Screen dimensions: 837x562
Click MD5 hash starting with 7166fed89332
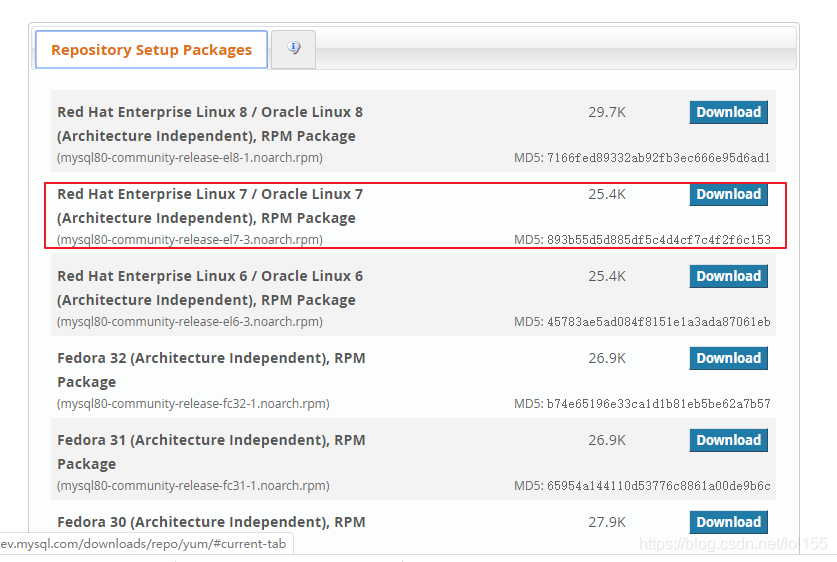pos(658,158)
